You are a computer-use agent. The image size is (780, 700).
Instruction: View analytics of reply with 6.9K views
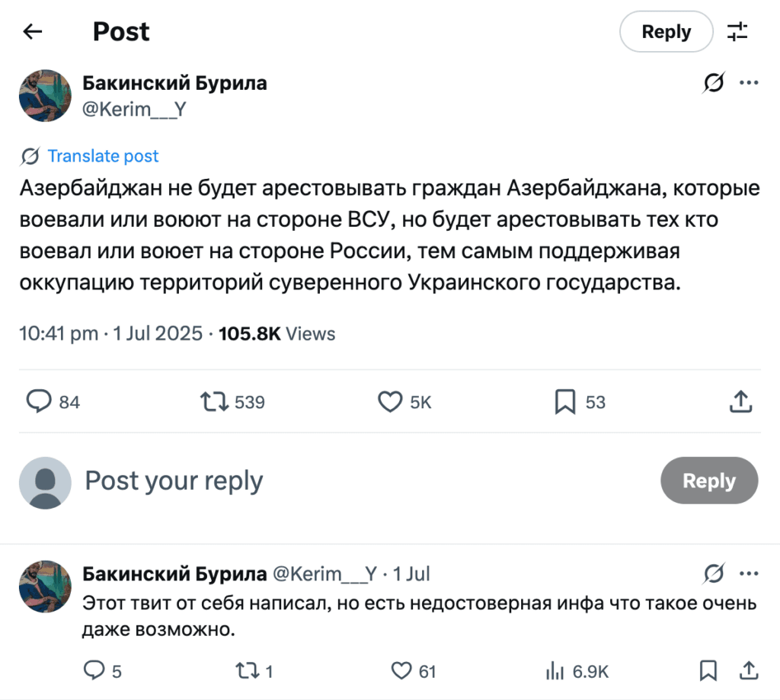click(x=554, y=670)
